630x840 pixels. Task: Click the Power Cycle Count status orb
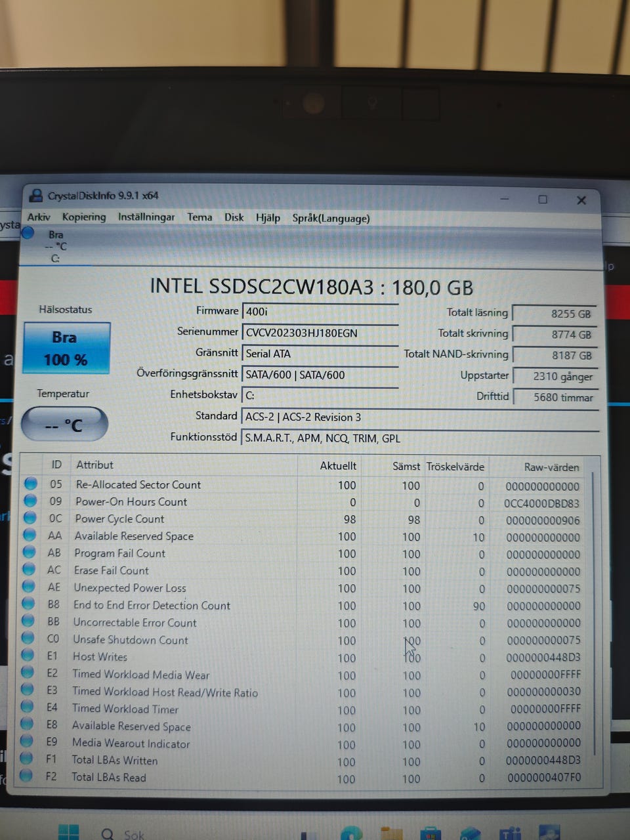tap(30, 518)
